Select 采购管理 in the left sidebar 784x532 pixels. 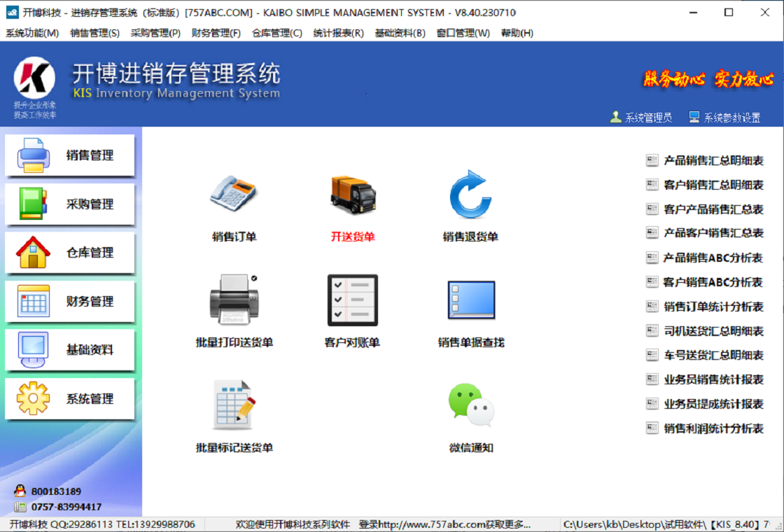(70, 204)
